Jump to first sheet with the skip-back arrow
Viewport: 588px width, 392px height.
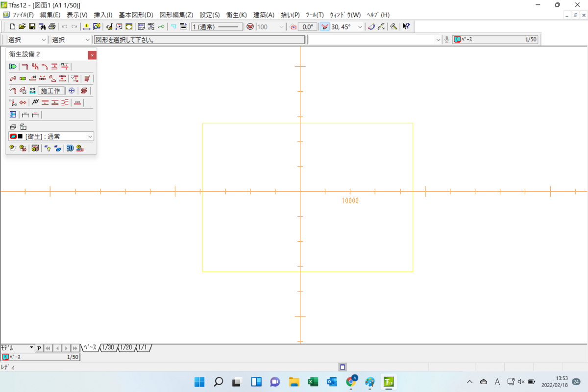[48, 348]
